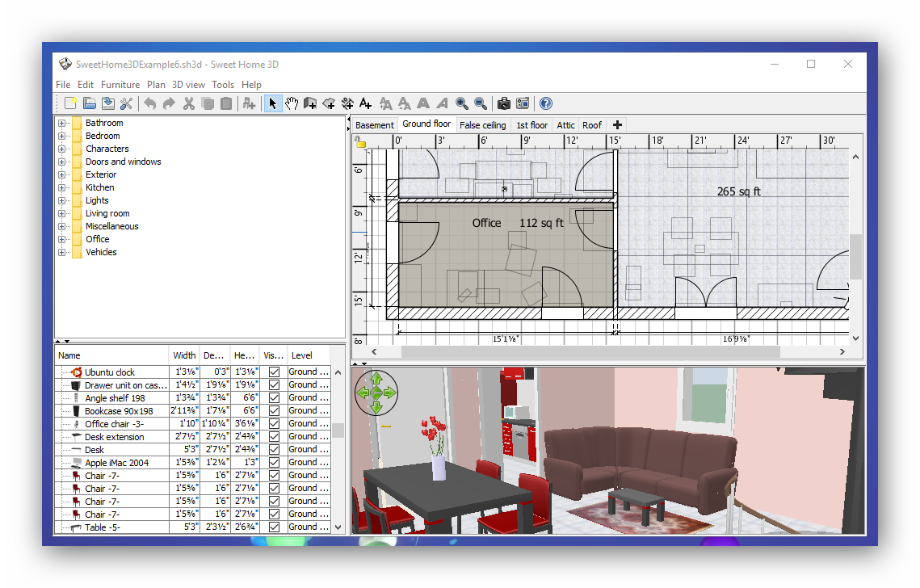Image resolution: width=920 pixels, height=588 pixels.
Task: Click the Zoom in magnifier icon
Action: pos(462,103)
